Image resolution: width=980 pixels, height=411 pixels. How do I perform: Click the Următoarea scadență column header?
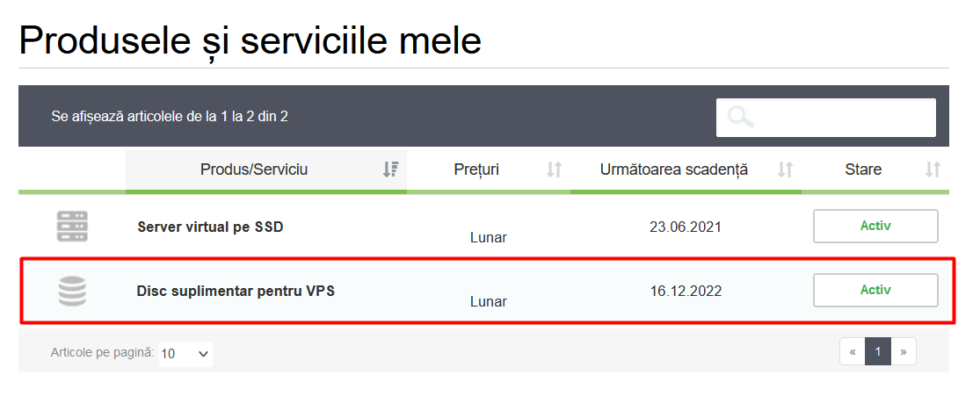674,169
